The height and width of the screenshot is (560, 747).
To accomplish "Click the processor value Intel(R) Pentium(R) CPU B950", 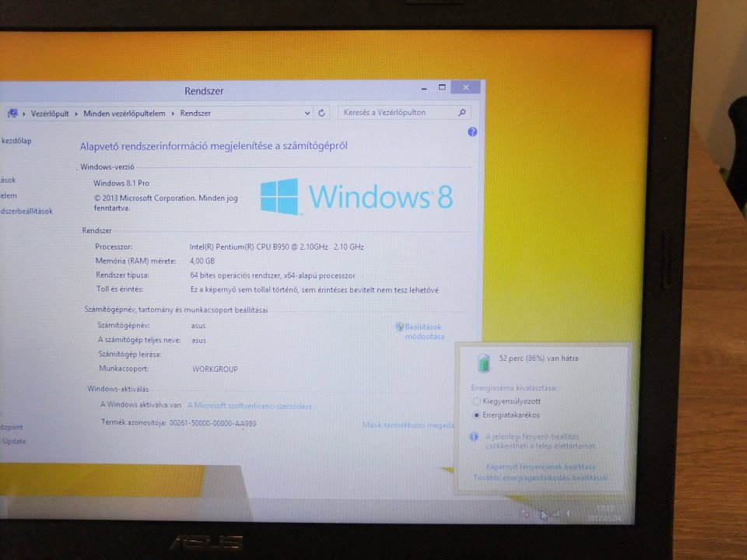I will click(277, 247).
